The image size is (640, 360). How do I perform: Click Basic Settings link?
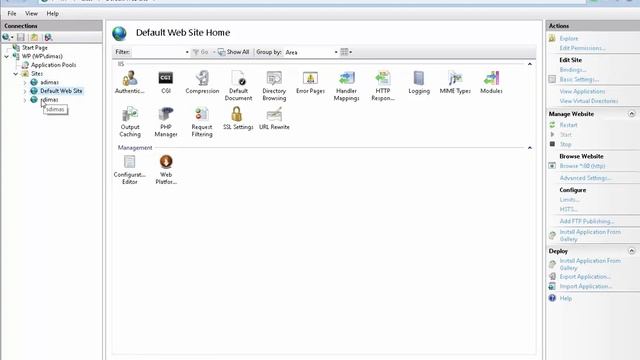(x=579, y=79)
